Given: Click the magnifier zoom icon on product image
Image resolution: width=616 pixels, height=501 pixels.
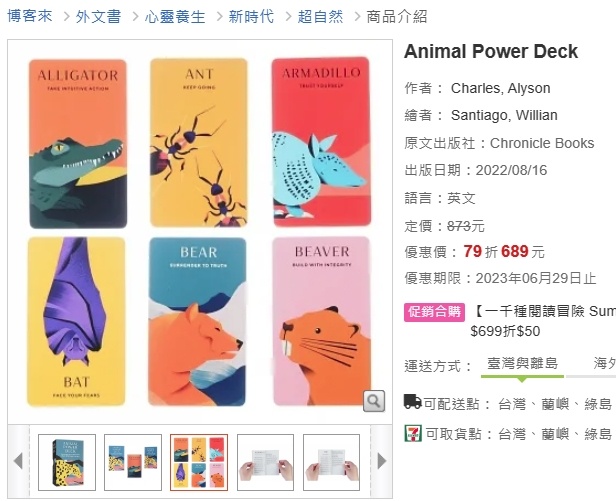Looking at the screenshot, I should point(374,401).
